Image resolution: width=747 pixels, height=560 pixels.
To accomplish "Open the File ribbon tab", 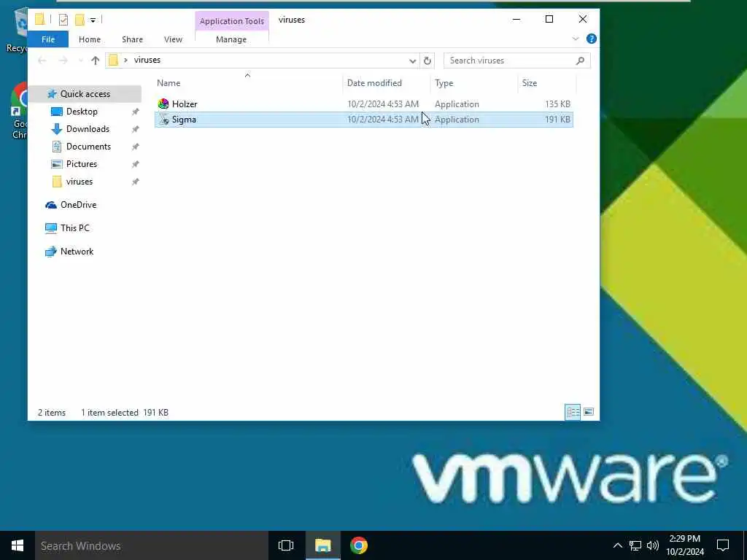I will (x=48, y=39).
